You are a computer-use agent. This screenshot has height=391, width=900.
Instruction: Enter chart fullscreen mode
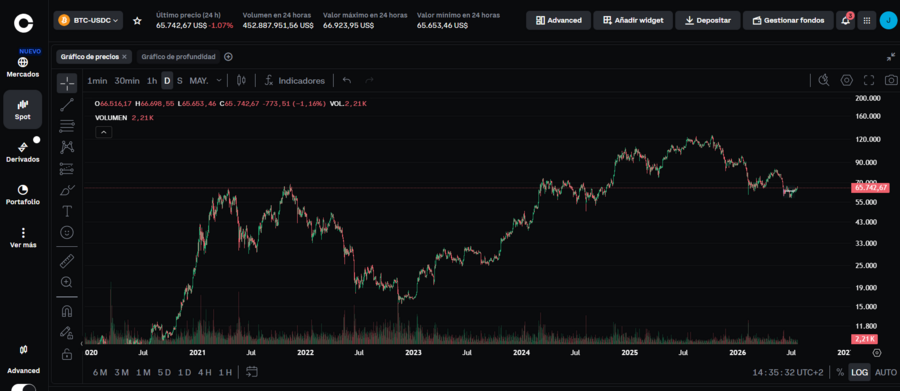pos(869,80)
